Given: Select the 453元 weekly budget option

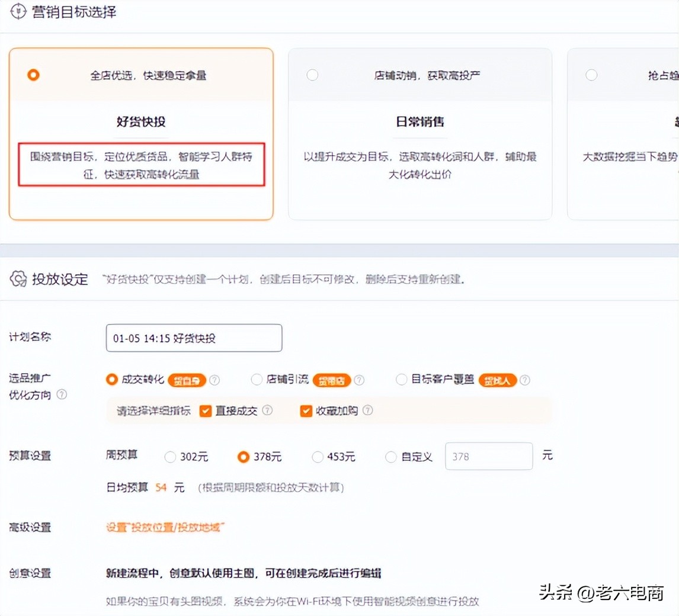Looking at the screenshot, I should coord(318,457).
